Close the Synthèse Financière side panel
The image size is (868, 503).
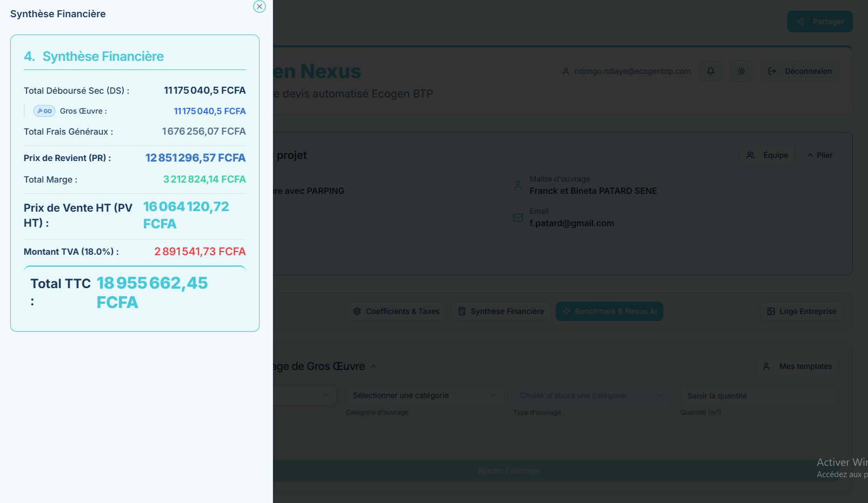tap(260, 6)
